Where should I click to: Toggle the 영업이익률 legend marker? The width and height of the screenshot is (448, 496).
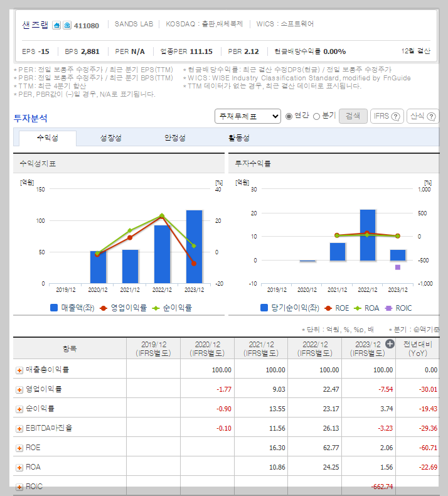(104, 308)
